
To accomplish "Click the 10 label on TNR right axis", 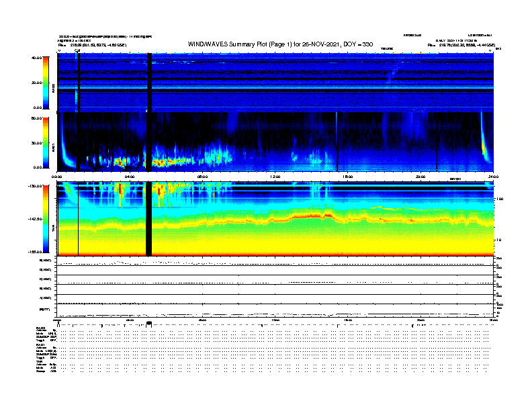I will click(x=498, y=240).
